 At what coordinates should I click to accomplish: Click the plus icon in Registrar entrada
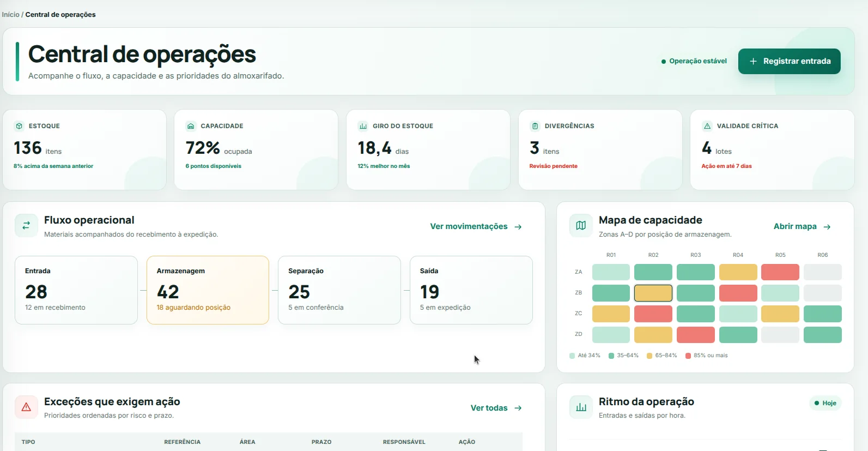[x=753, y=61]
